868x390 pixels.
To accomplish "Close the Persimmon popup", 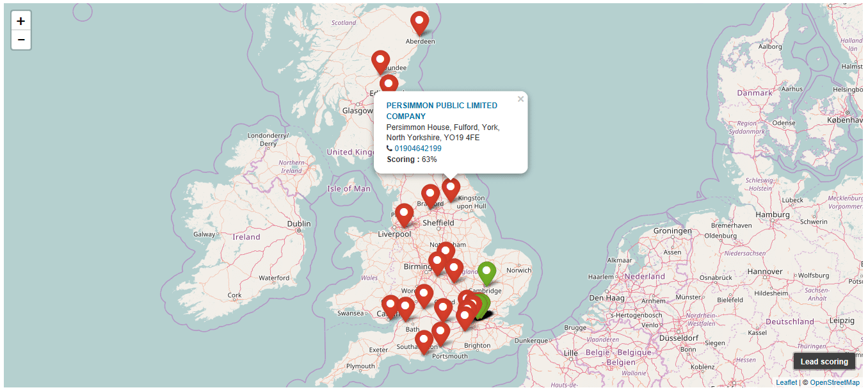I will pos(520,99).
